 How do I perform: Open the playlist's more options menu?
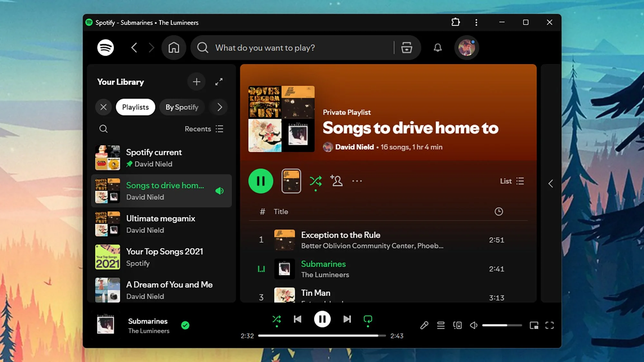point(357,181)
